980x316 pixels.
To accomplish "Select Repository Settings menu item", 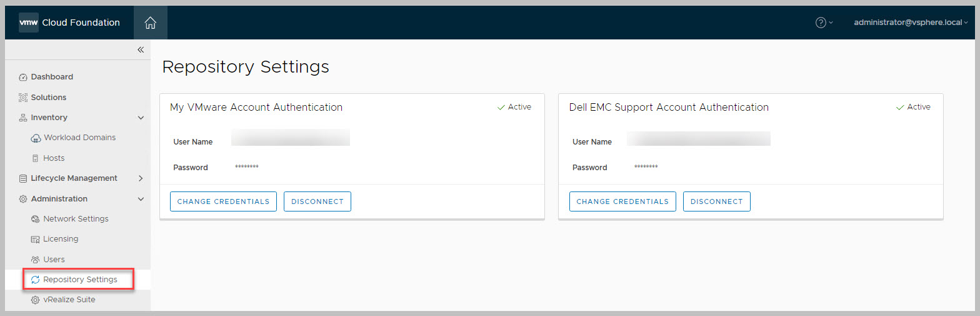I will pyautogui.click(x=80, y=280).
